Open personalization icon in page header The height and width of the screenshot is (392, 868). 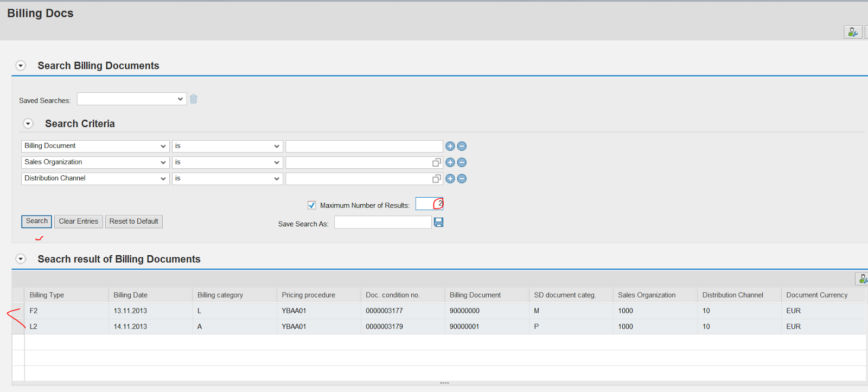853,33
